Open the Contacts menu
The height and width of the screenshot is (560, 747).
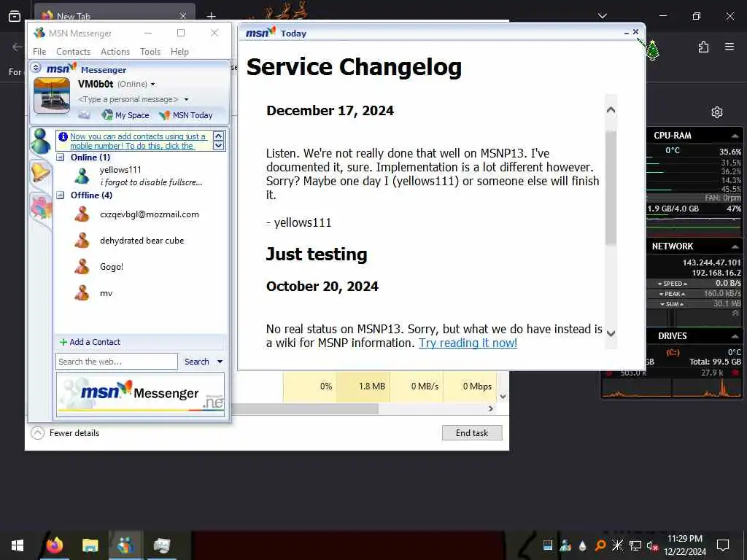[74, 52]
